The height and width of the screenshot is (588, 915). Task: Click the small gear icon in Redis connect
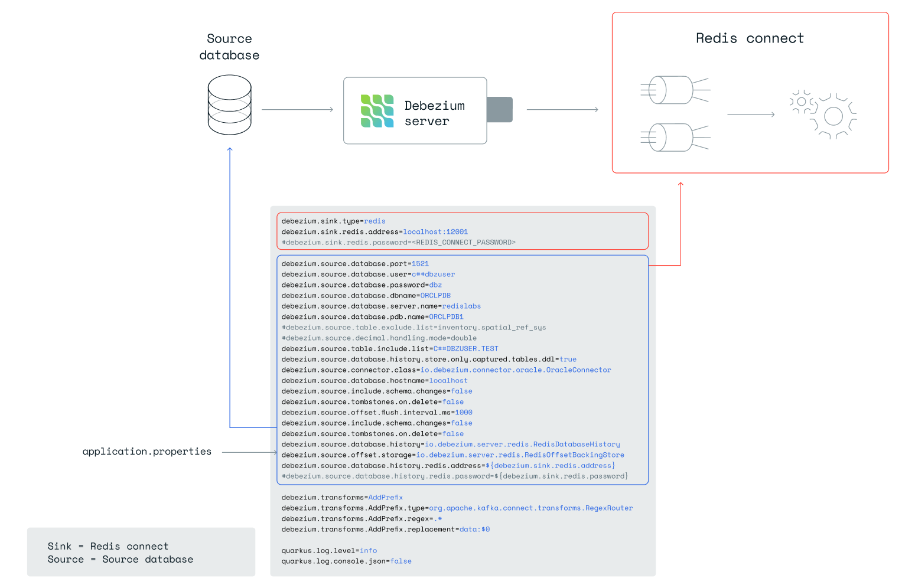pos(801,102)
